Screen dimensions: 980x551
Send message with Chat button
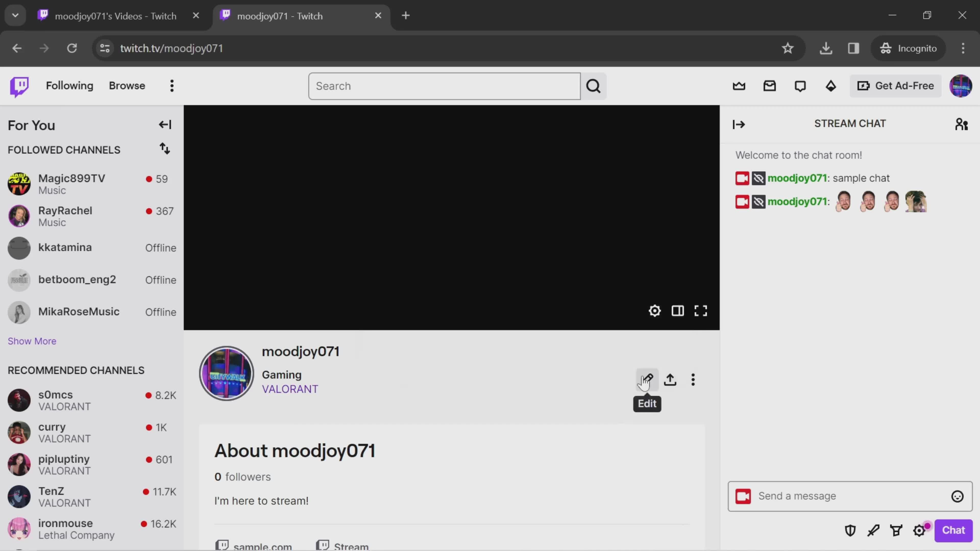click(953, 530)
